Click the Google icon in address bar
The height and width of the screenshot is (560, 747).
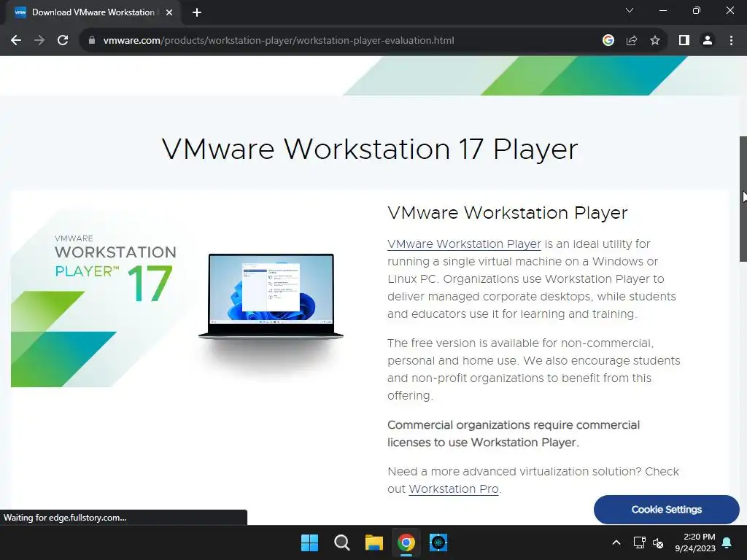pos(608,41)
